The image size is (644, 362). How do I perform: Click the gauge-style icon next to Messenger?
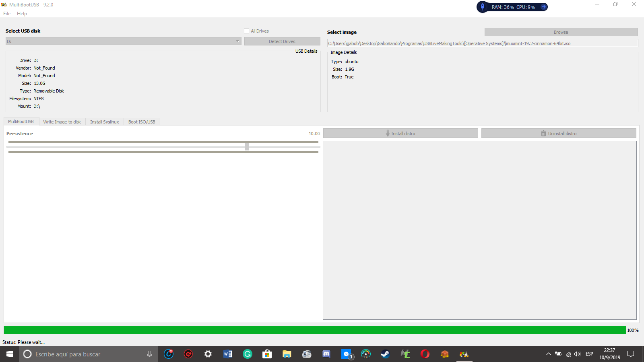(365, 354)
